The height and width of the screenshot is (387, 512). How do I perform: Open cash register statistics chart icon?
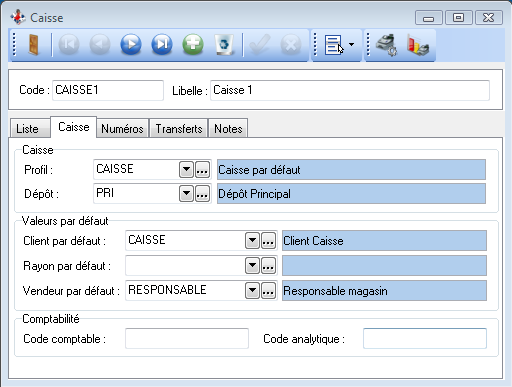(x=418, y=45)
